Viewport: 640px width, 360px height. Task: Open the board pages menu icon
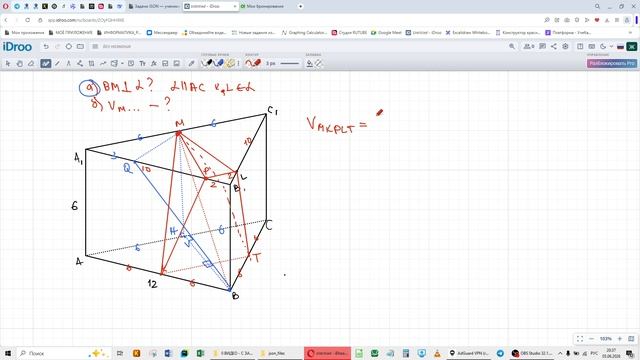[x=95, y=47]
